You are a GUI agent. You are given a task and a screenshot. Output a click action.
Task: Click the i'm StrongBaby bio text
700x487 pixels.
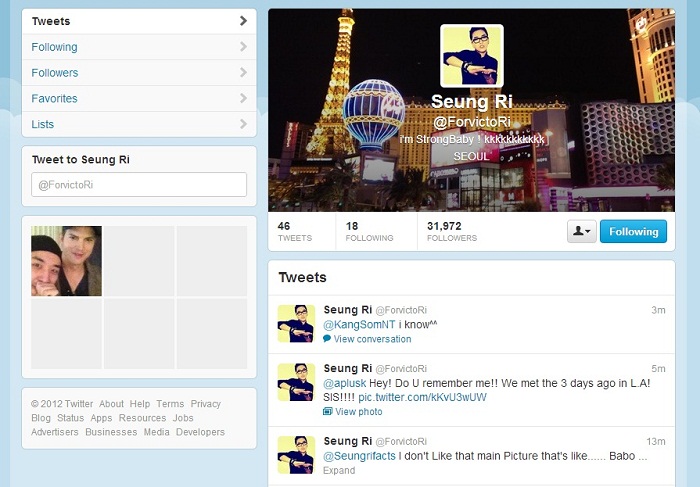[472, 139]
